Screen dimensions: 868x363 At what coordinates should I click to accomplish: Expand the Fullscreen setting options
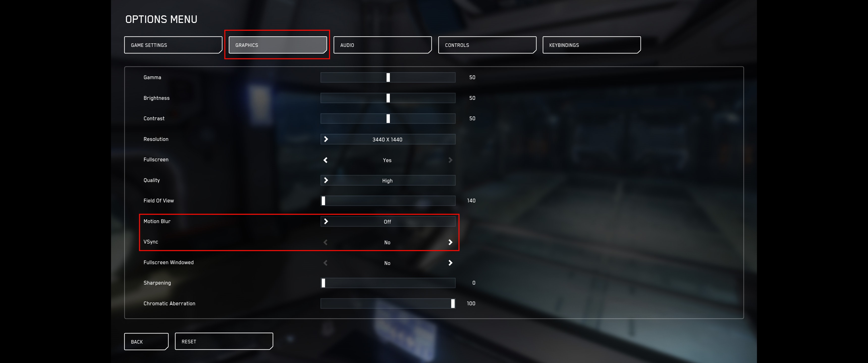(x=451, y=159)
